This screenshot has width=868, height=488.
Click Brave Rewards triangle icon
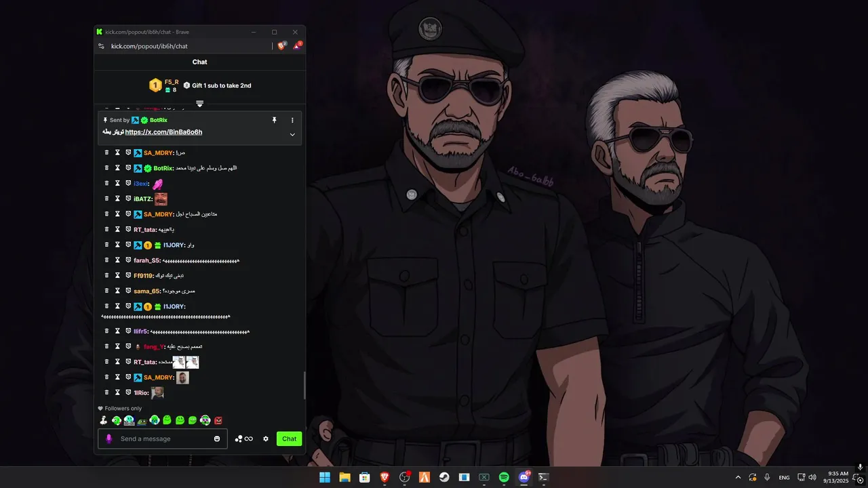(x=297, y=46)
